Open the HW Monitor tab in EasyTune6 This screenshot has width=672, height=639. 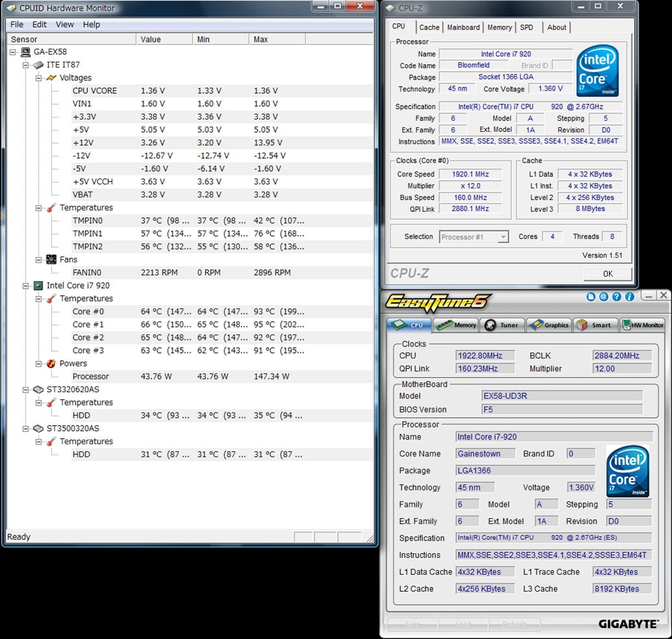643,325
